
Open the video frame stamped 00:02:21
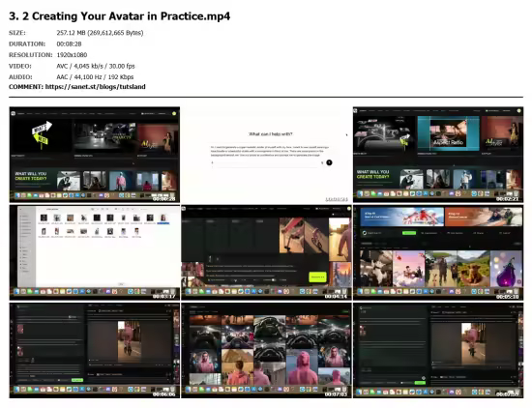tap(438, 155)
